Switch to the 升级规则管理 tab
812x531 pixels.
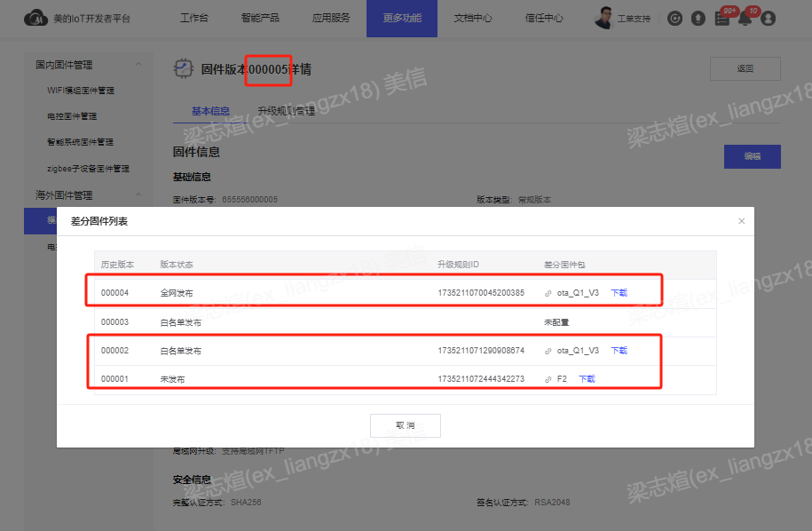point(287,111)
